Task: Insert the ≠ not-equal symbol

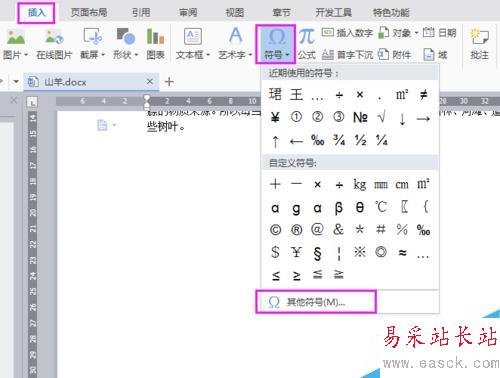Action: [x=423, y=95]
